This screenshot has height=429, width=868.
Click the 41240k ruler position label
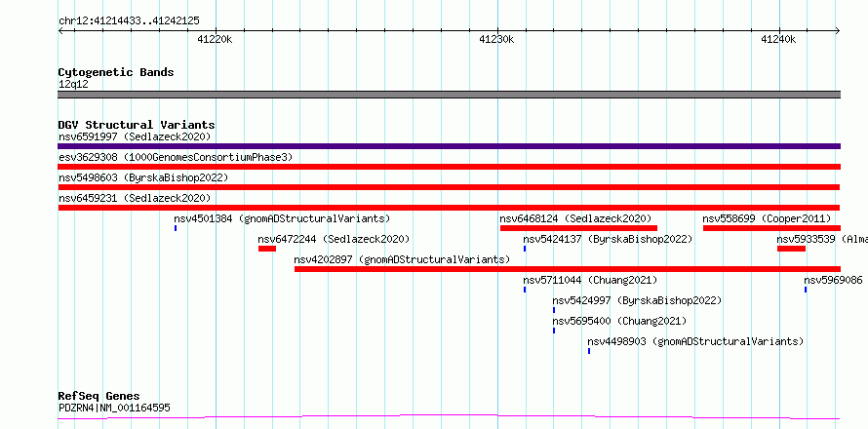point(778,39)
